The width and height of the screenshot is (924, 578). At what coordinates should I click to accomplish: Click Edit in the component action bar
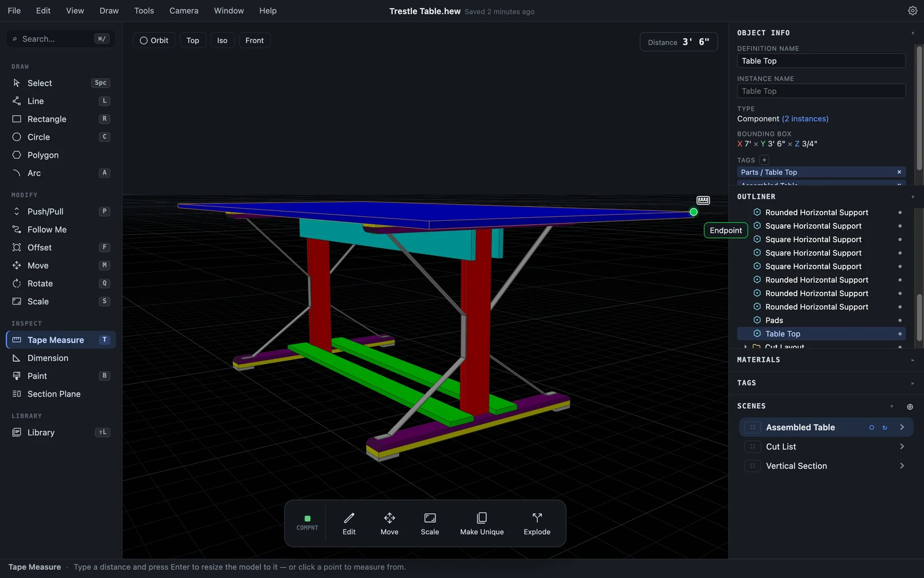click(349, 524)
